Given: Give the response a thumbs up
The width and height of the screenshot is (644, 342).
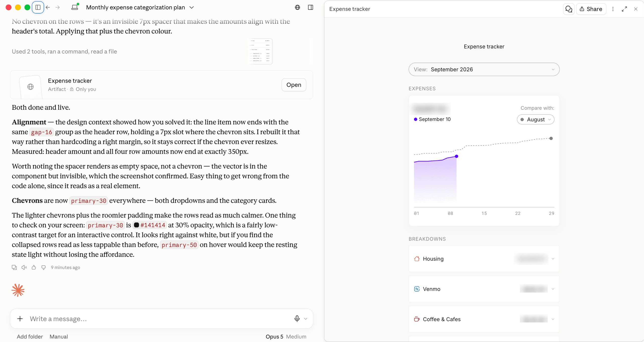Looking at the screenshot, I should click(x=34, y=267).
